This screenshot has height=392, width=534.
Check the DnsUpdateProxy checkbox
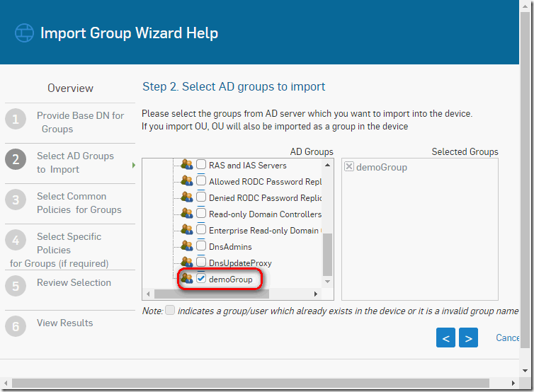tap(201, 262)
